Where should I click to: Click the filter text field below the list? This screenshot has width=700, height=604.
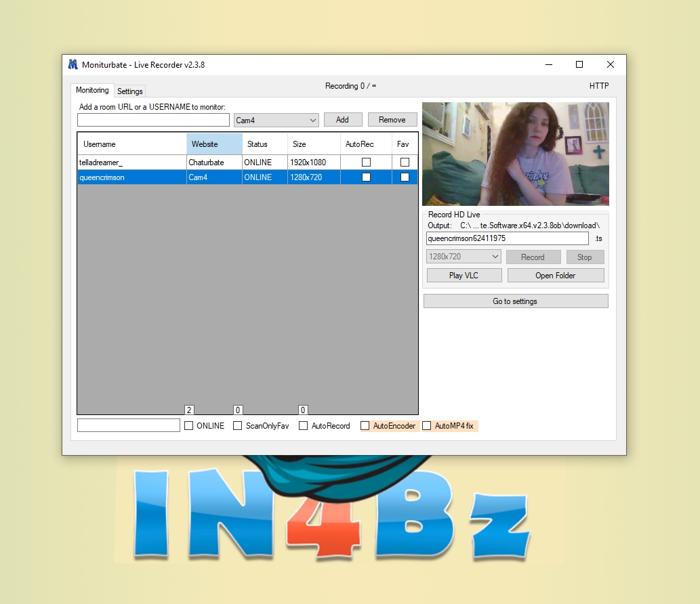(x=129, y=425)
